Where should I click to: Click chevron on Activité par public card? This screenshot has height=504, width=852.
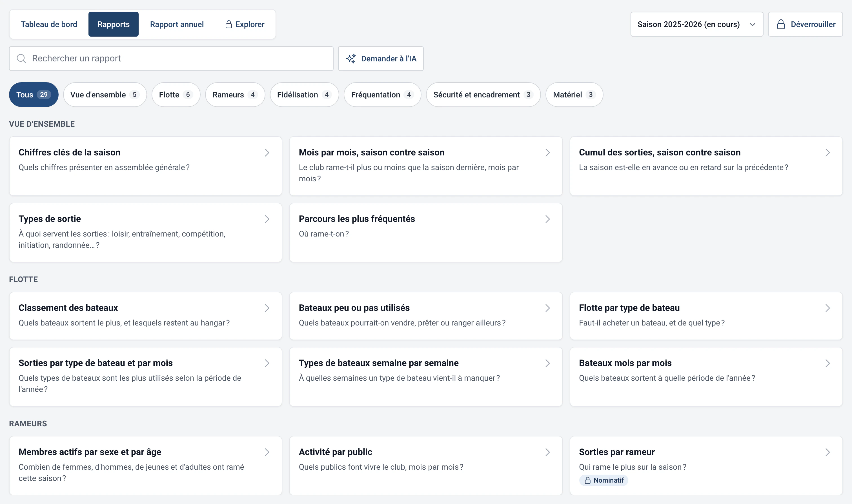547,452
